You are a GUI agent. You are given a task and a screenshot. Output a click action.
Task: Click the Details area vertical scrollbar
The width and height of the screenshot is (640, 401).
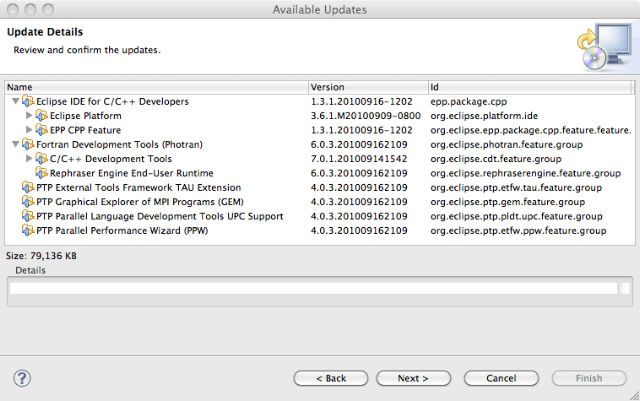pos(624,288)
